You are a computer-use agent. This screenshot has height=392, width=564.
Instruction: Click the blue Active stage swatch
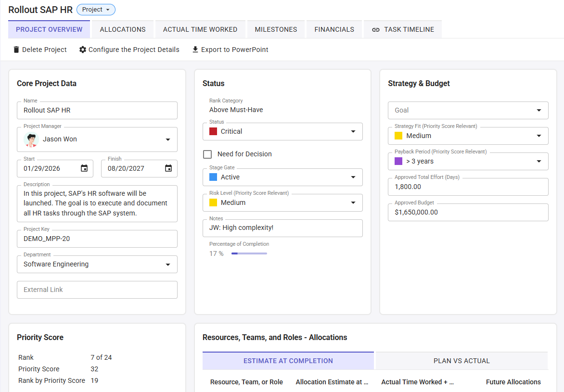pyautogui.click(x=213, y=177)
